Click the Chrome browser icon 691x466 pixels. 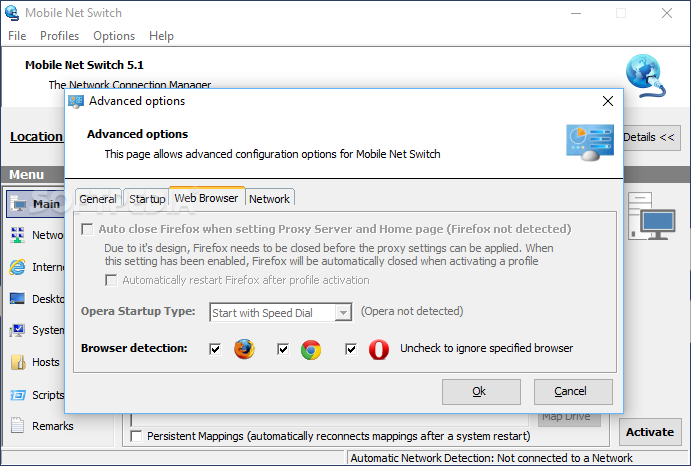tap(311, 350)
